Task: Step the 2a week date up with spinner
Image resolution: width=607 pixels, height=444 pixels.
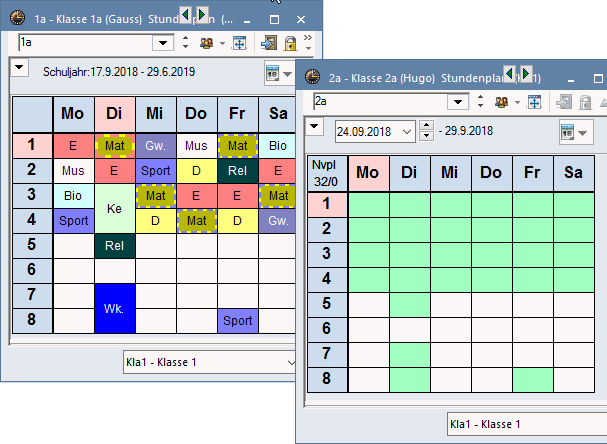Action: click(427, 125)
